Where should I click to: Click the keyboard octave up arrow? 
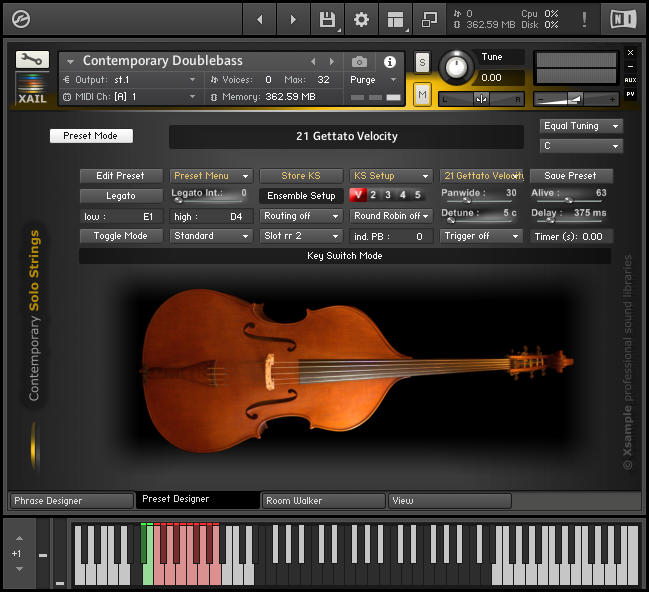click(19, 538)
